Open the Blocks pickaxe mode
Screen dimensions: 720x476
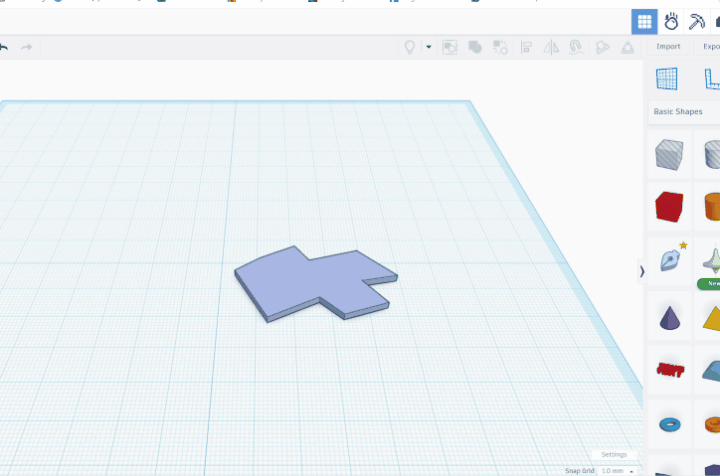pyautogui.click(x=697, y=22)
